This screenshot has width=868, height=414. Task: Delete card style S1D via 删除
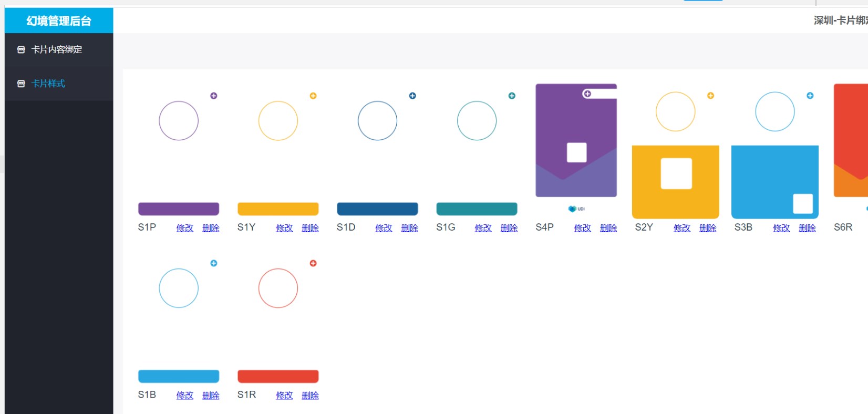pyautogui.click(x=409, y=227)
